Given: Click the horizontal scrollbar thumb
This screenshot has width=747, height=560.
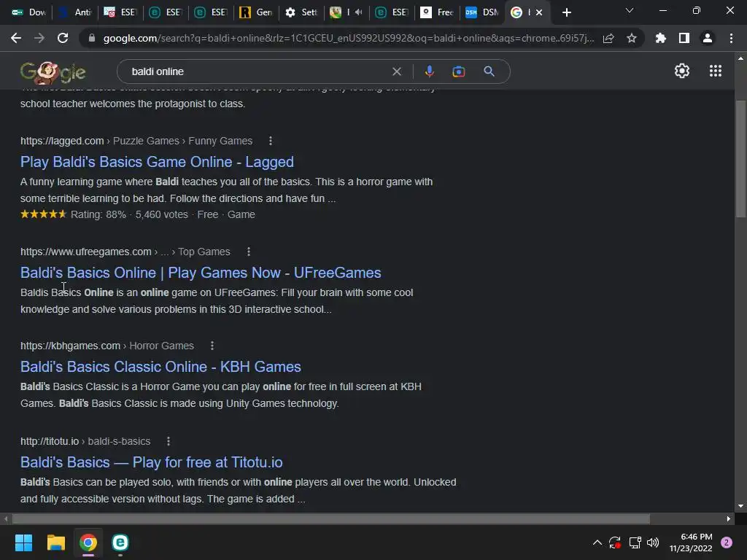Looking at the screenshot, I should [x=331, y=518].
